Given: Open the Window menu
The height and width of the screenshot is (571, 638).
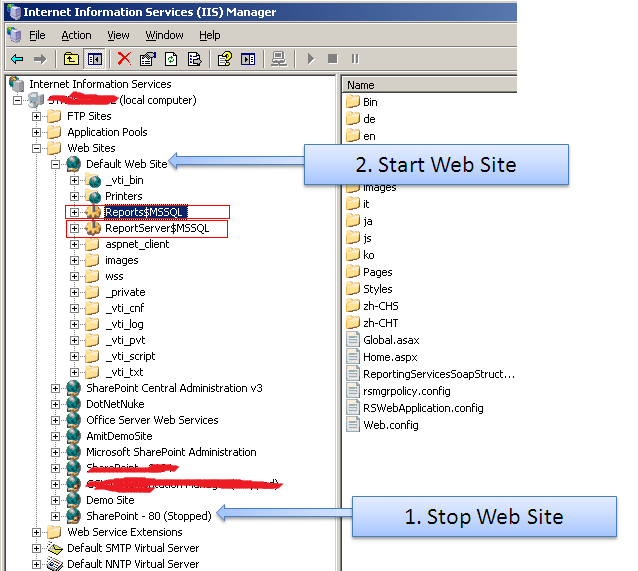Looking at the screenshot, I should click(164, 35).
